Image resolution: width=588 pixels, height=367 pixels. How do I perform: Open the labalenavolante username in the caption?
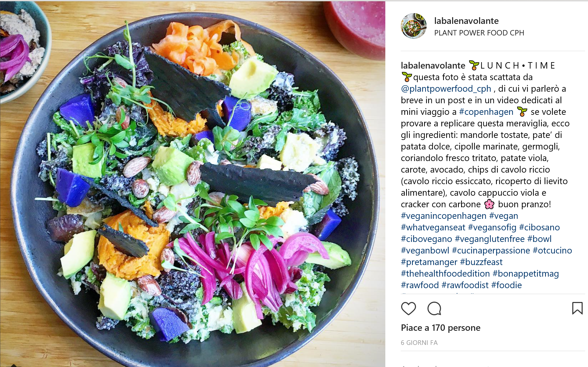pyautogui.click(x=433, y=65)
